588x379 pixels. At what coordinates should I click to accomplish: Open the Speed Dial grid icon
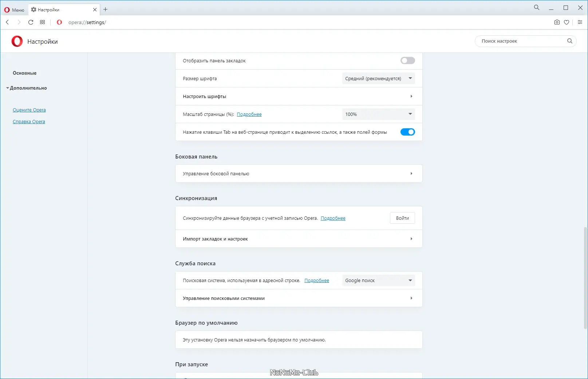43,22
